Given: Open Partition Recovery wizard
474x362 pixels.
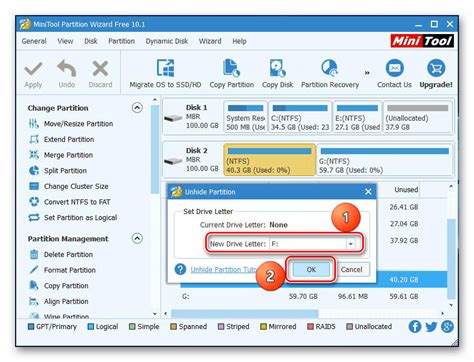Looking at the screenshot, I should 330,74.
